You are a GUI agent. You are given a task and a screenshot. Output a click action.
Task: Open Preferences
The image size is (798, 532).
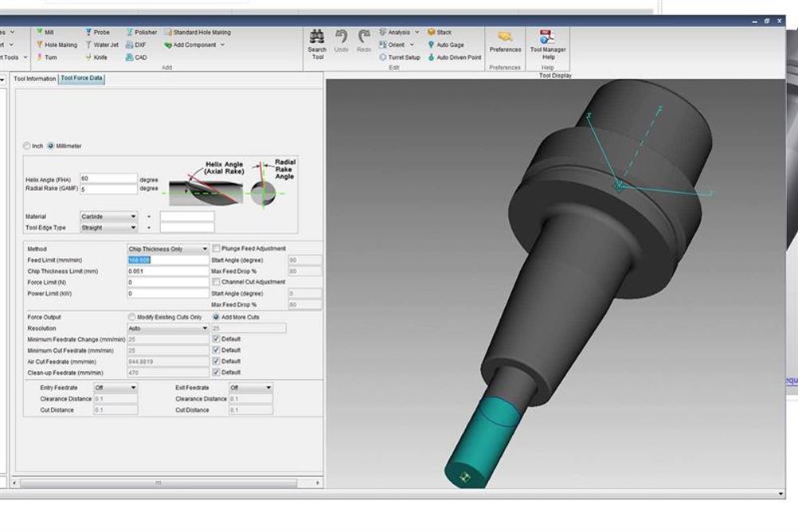[x=506, y=41]
